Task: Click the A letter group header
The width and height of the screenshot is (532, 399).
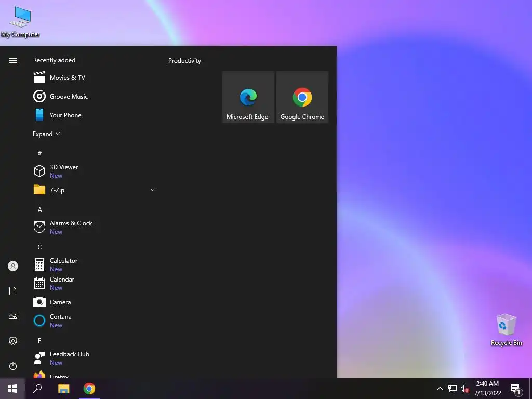Action: tap(39, 210)
